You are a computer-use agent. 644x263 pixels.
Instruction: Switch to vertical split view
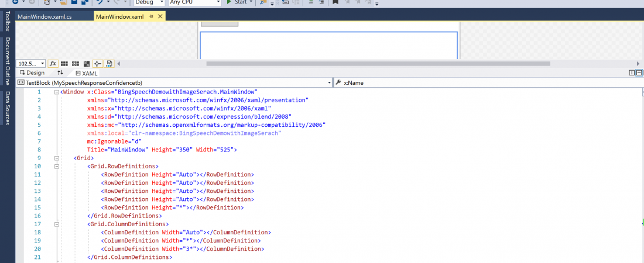(632, 73)
